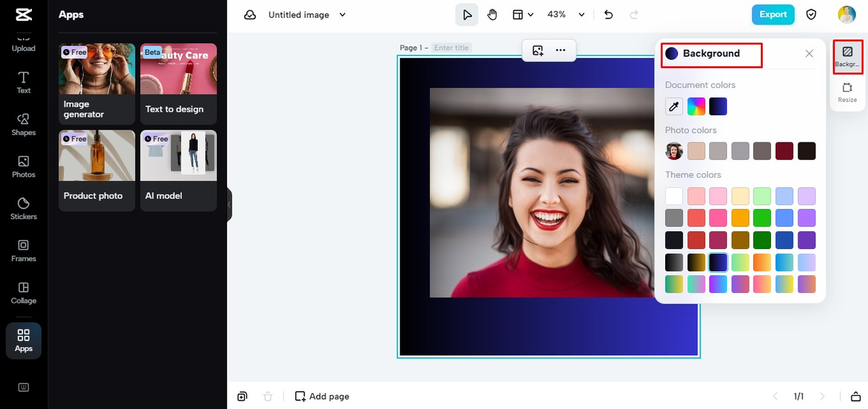Select the hot pink theme color
Viewport: 868px width, 409px height.
(718, 218)
